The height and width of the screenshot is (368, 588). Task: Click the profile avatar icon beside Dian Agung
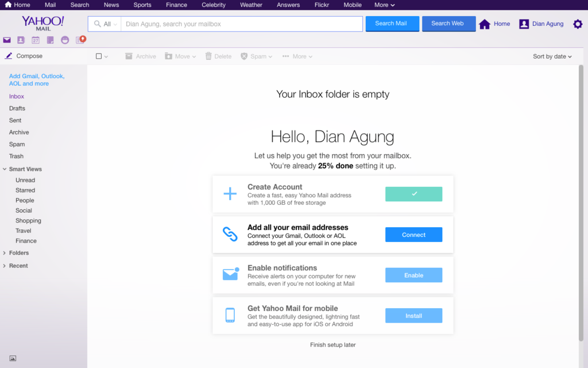tap(524, 24)
